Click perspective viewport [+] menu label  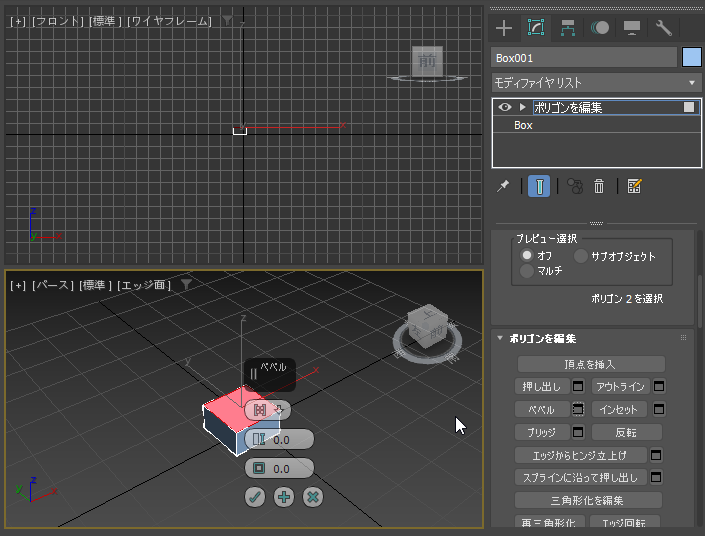18,285
